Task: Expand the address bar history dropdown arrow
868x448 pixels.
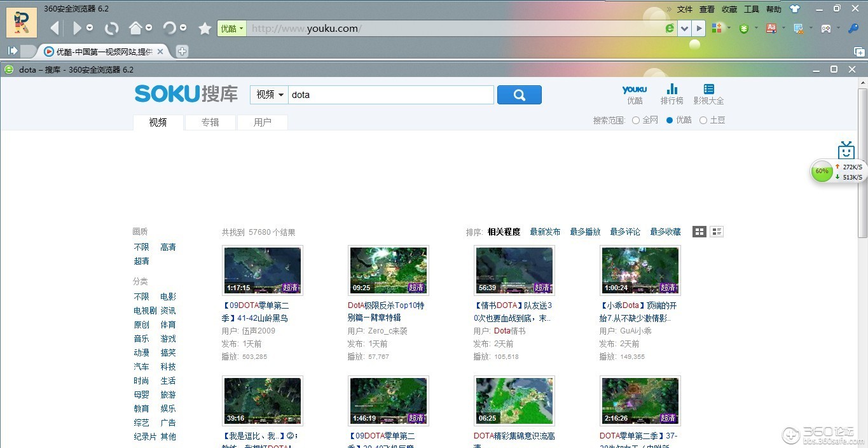Action: 684,28
